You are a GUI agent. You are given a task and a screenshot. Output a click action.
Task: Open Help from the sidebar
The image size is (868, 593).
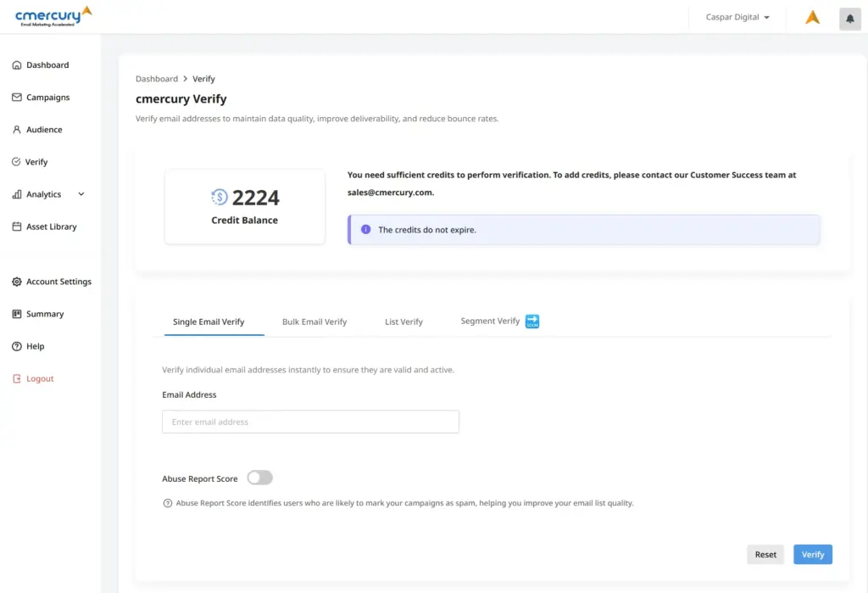click(35, 346)
